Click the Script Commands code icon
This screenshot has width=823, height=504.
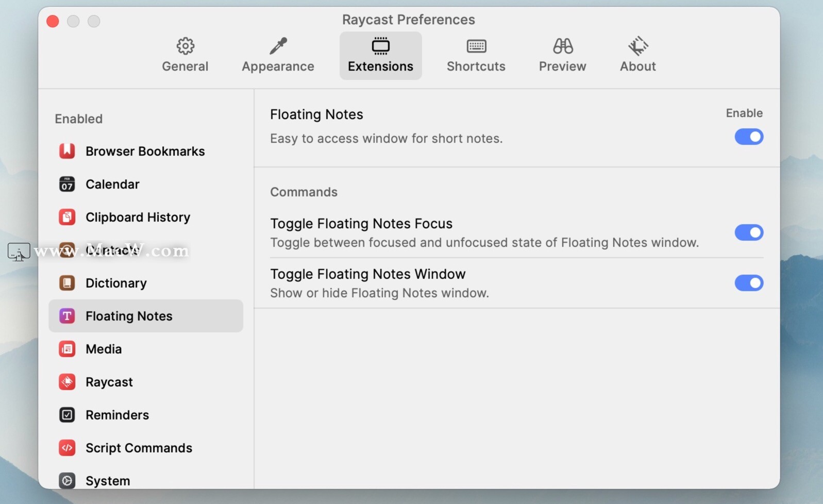tap(67, 448)
